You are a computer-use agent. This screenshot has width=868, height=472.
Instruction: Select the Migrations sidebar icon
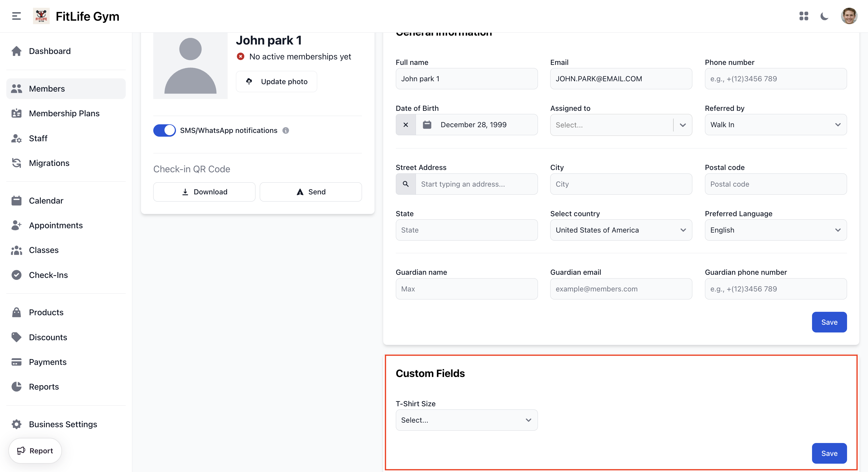[17, 163]
